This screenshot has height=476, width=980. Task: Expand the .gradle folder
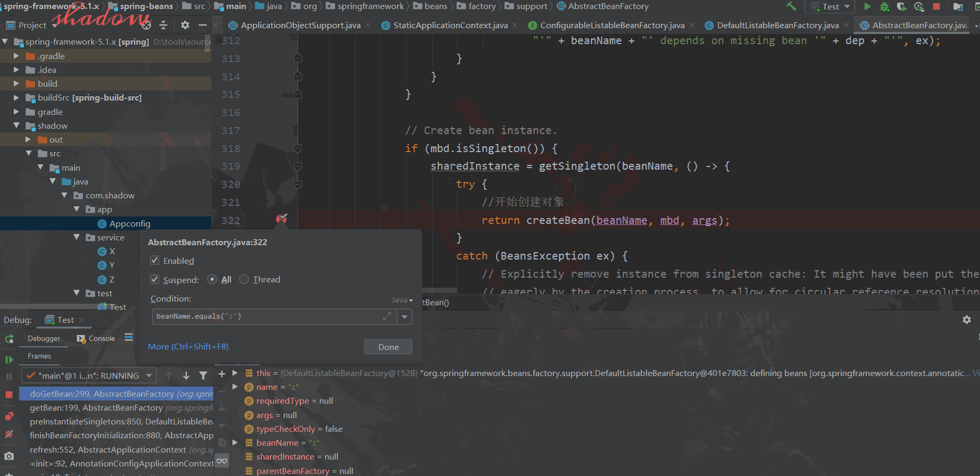click(x=16, y=56)
